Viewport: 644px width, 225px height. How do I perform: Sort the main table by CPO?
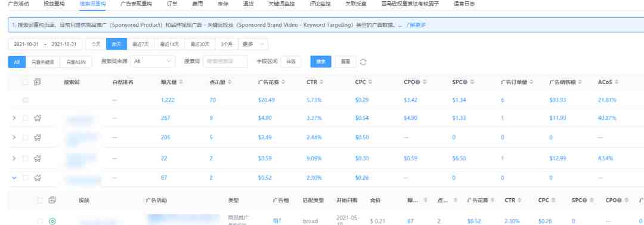click(425, 82)
